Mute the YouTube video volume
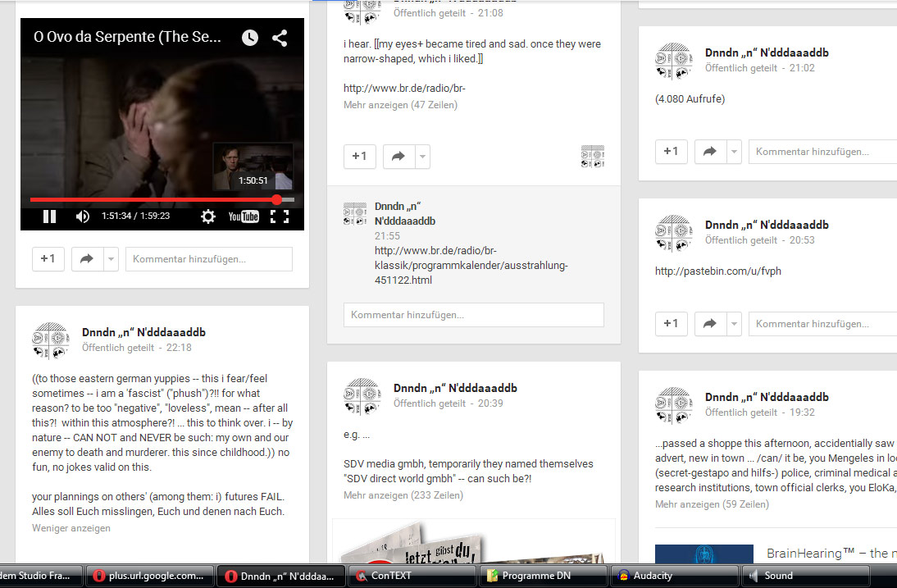 pos(82,217)
